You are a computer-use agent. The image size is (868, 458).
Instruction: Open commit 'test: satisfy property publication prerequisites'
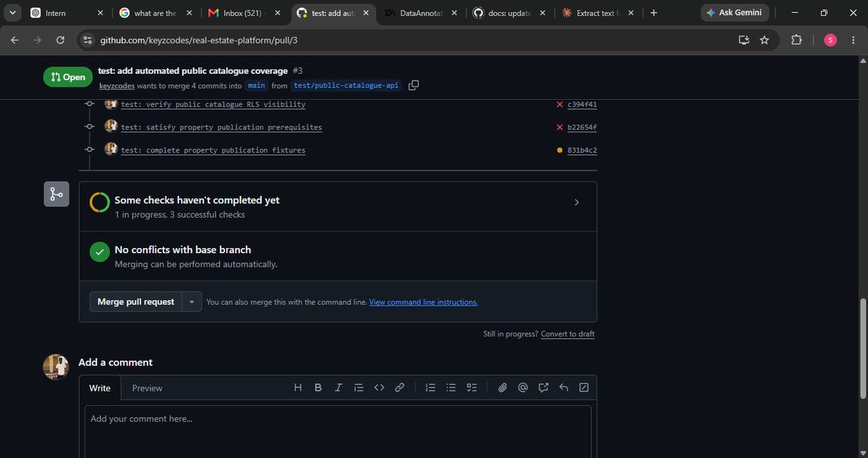click(221, 127)
